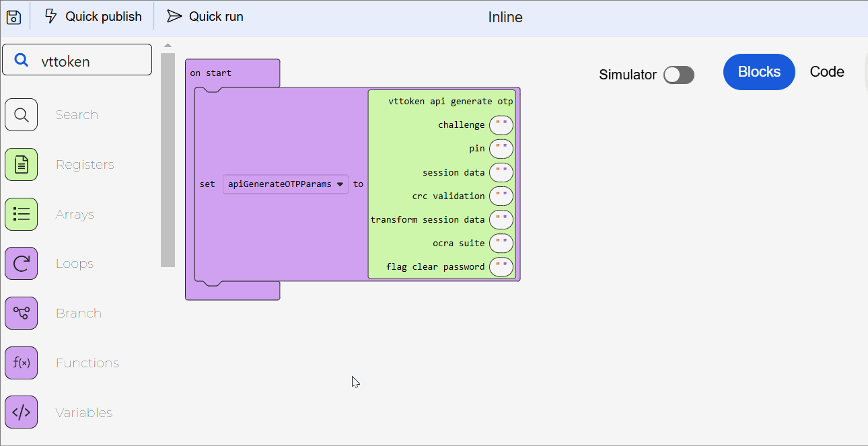868x446 pixels.
Task: Select the on start block header
Action: 211,73
